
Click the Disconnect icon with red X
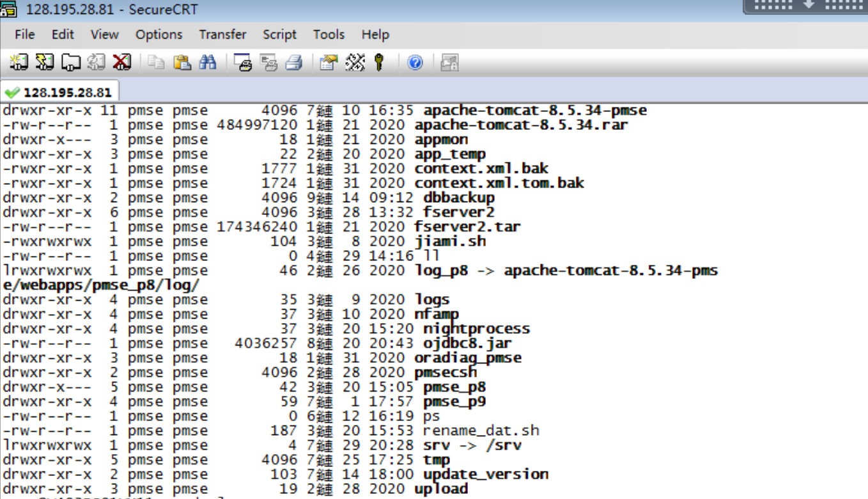pyautogui.click(x=121, y=62)
